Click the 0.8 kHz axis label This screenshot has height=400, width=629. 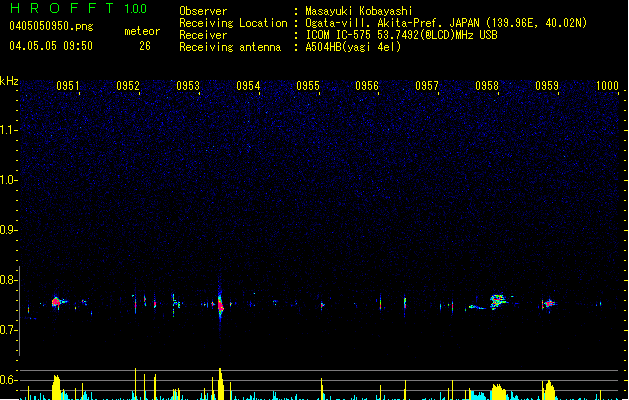coord(8,280)
